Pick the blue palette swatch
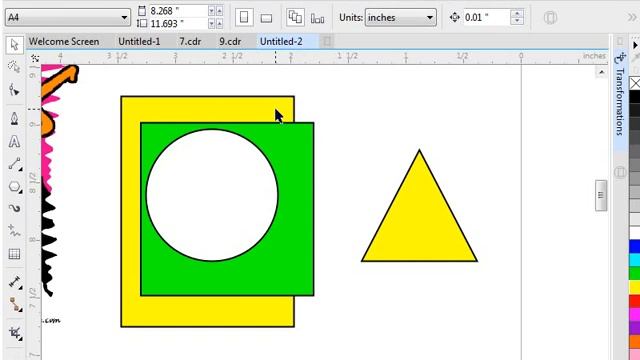 coord(635,247)
